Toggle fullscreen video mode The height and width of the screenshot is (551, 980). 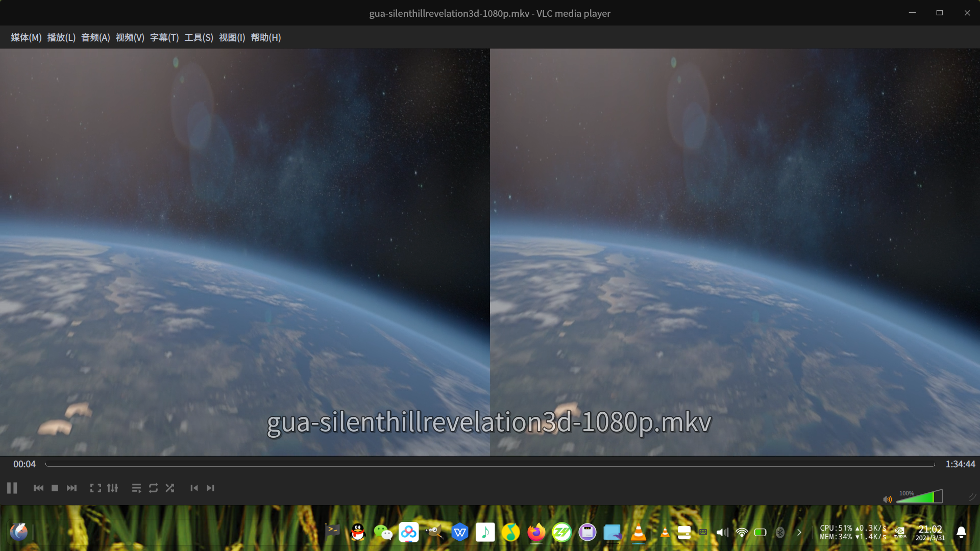pyautogui.click(x=95, y=488)
